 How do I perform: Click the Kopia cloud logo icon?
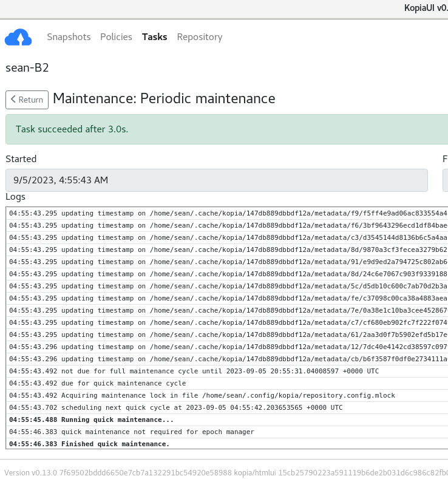point(18,37)
